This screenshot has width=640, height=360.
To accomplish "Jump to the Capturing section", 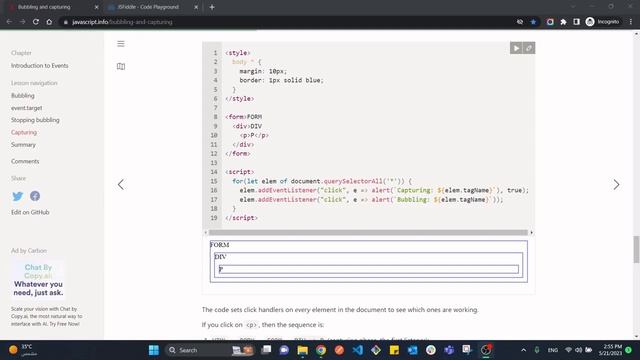I will tap(24, 132).
